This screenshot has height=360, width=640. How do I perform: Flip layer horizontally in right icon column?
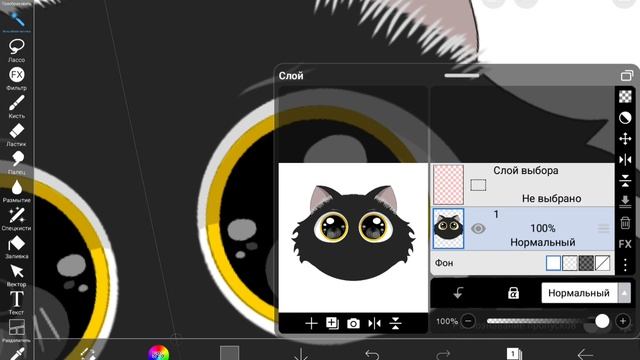coord(625,160)
